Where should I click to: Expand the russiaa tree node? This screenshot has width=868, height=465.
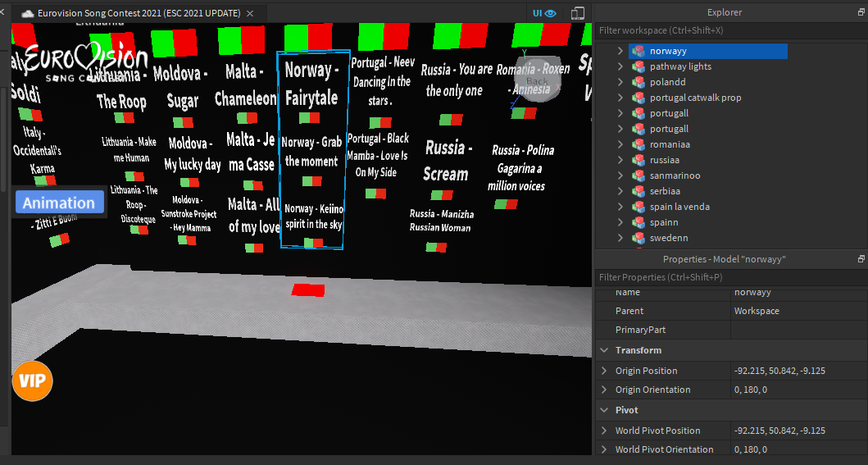pos(620,160)
